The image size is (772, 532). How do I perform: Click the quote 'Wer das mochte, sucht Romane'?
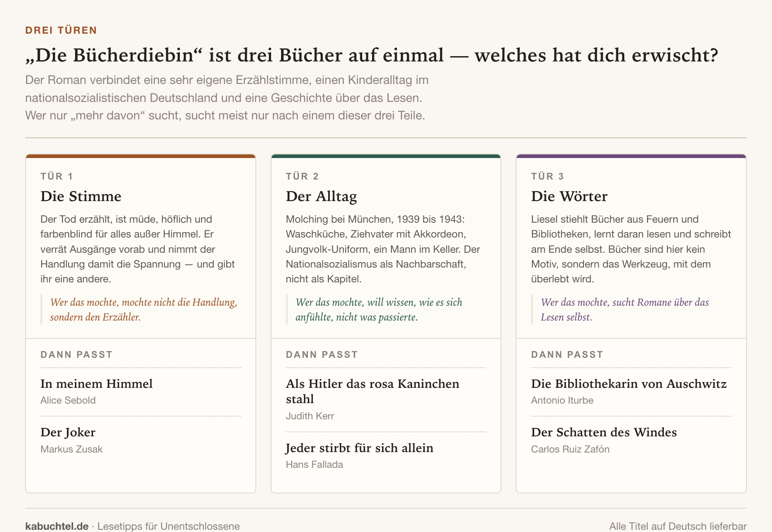tap(625, 309)
